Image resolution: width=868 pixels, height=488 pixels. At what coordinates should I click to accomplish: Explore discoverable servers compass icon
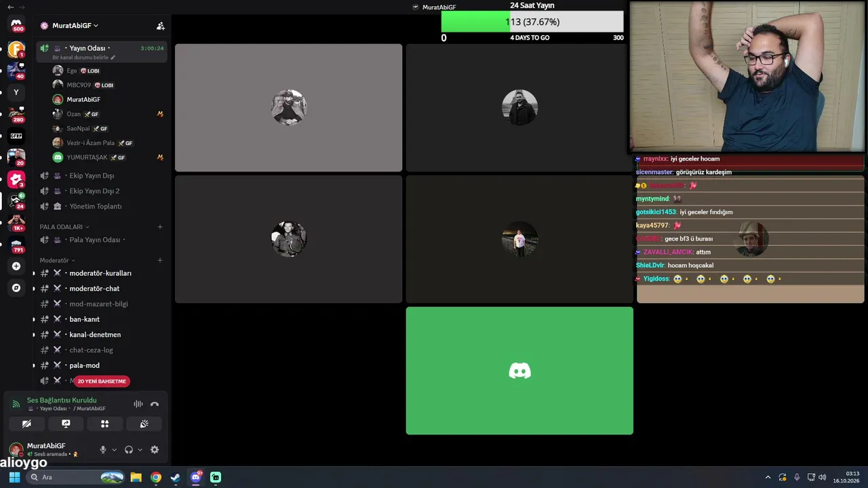pos(16,288)
